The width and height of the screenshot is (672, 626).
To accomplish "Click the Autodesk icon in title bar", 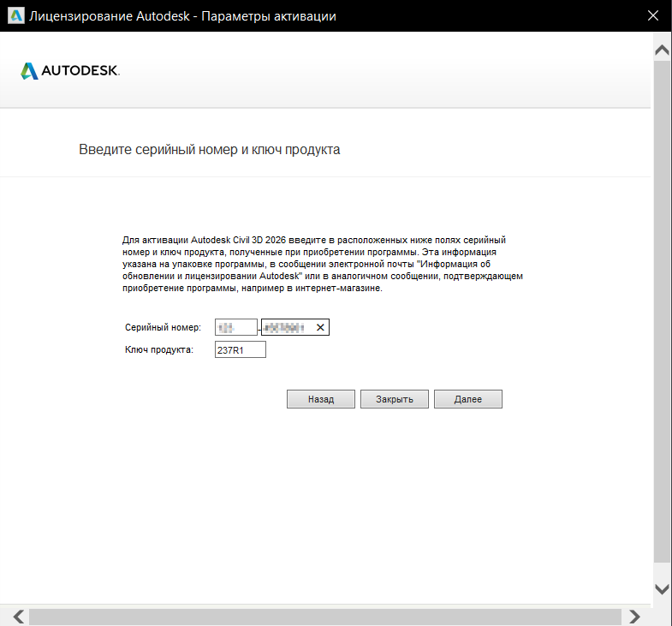I will coord(15,16).
